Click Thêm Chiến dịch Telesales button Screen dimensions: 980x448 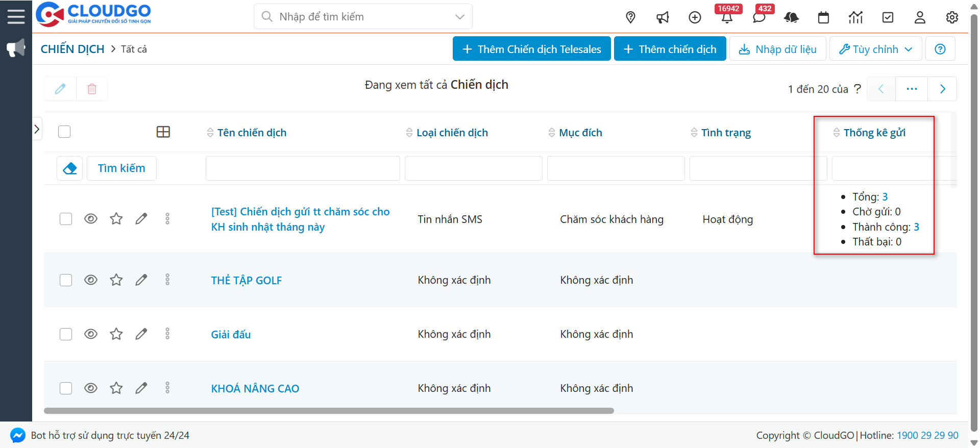pyautogui.click(x=531, y=49)
